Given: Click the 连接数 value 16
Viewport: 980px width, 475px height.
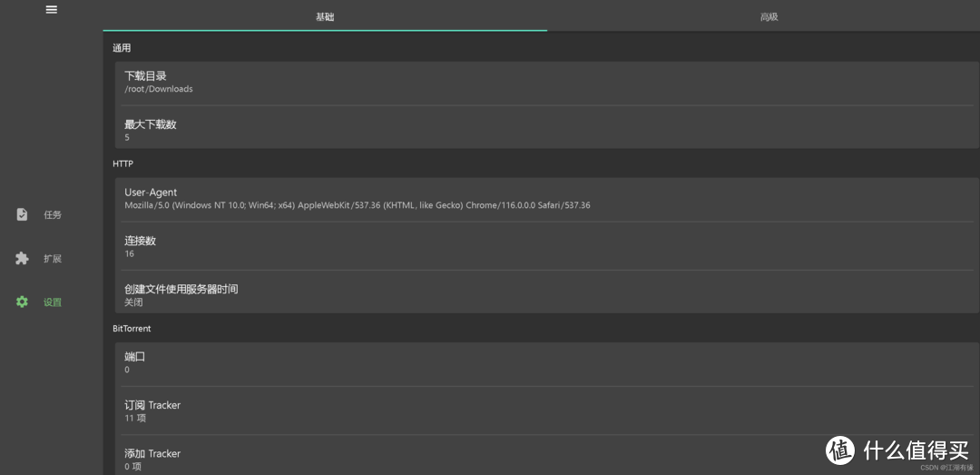Looking at the screenshot, I should tap(129, 253).
